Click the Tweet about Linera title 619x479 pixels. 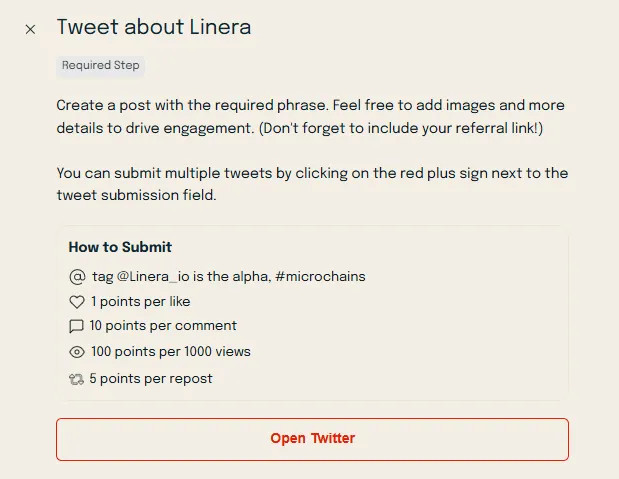[153, 27]
